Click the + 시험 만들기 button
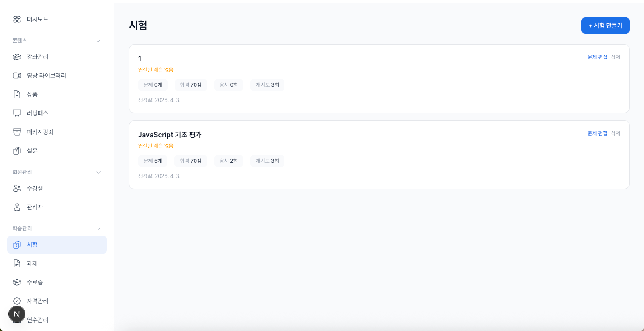 point(606,25)
